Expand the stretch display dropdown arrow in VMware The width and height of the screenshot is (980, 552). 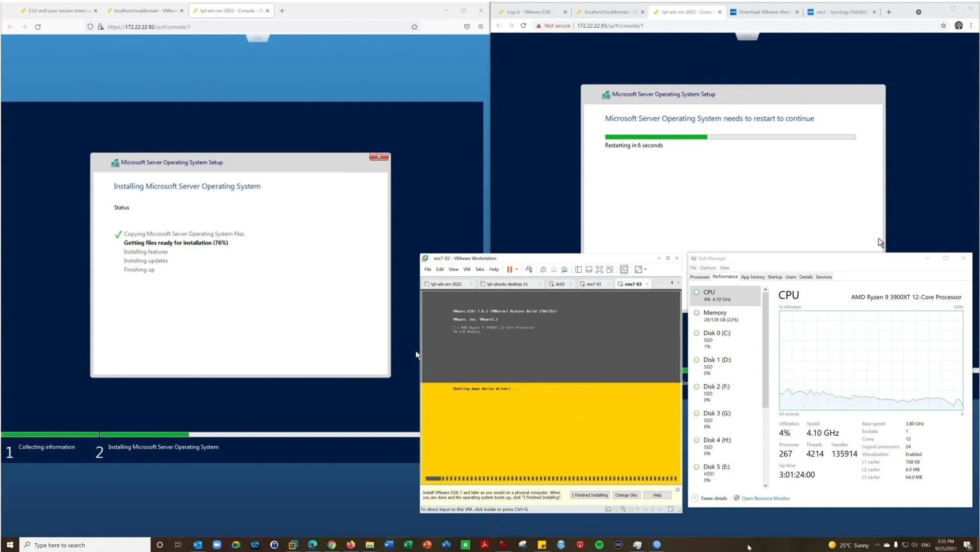646,269
